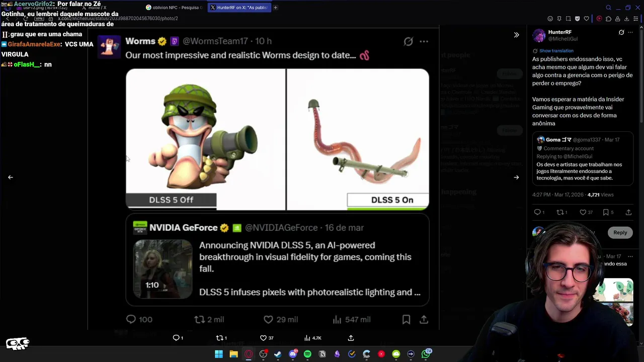
Task: Open the Windows Start menu
Action: [219, 354]
